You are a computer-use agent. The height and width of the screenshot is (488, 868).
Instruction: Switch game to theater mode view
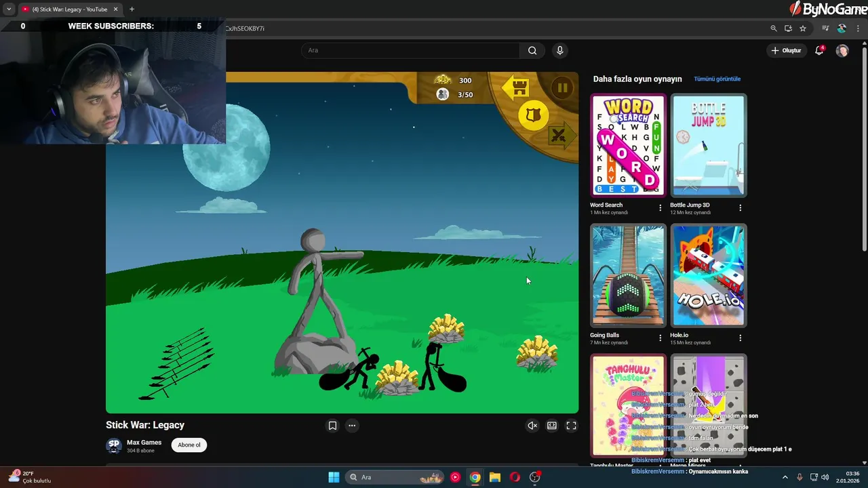click(552, 426)
